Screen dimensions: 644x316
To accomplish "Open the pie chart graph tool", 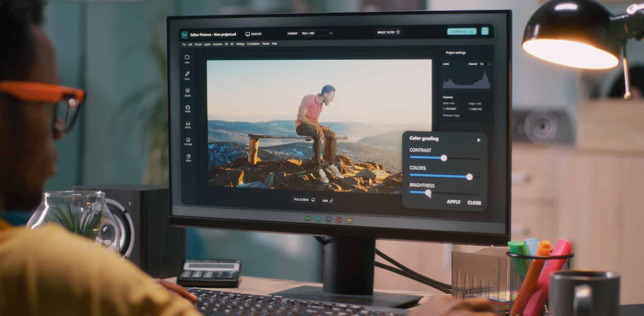I will (x=188, y=156).
